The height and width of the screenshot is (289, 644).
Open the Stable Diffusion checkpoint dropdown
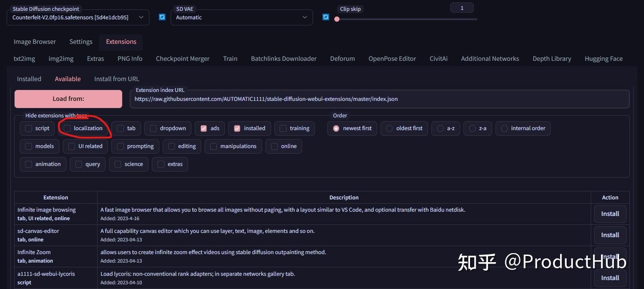[78, 17]
